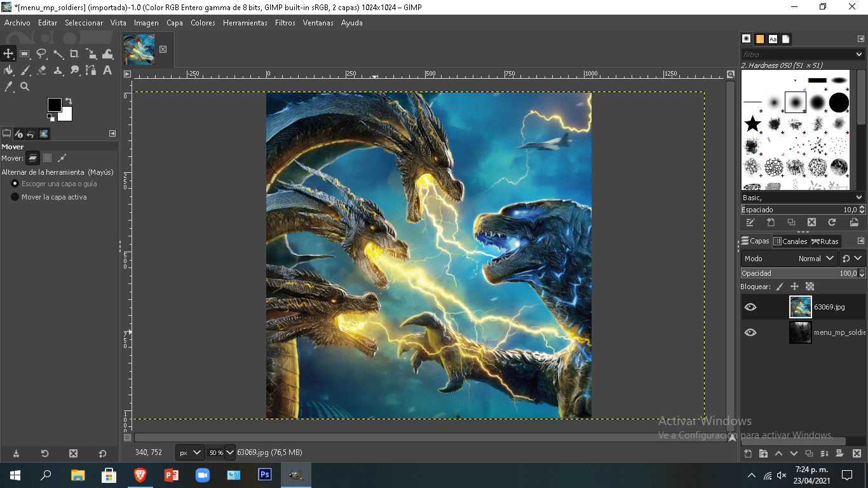
Task: Open the Colores menu
Action: click(x=203, y=23)
